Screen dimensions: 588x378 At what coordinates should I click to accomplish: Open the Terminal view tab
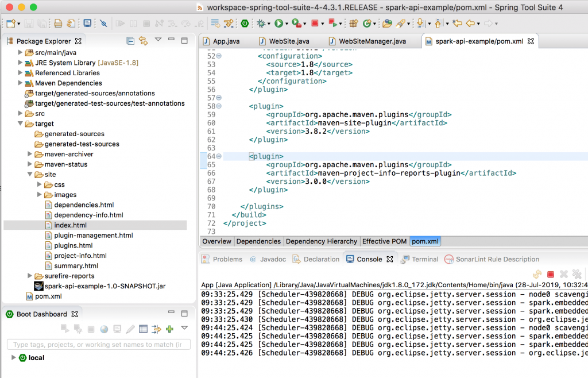[424, 259]
